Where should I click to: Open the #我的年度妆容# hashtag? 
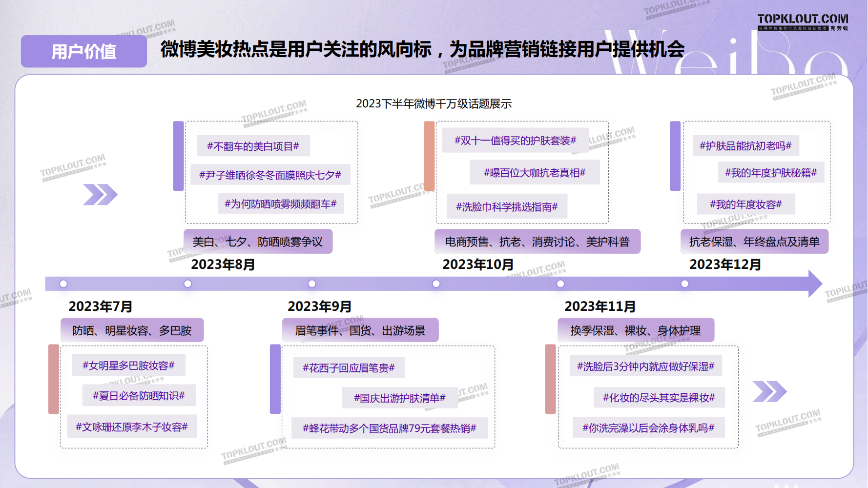point(745,204)
